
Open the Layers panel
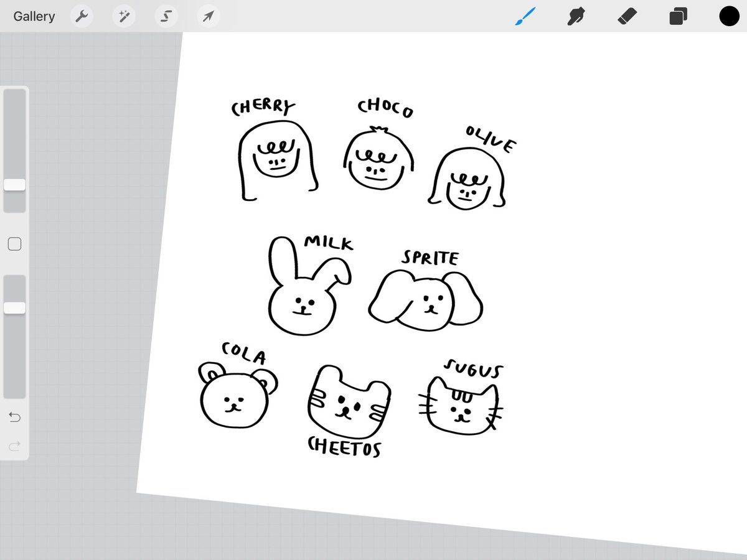(x=678, y=16)
